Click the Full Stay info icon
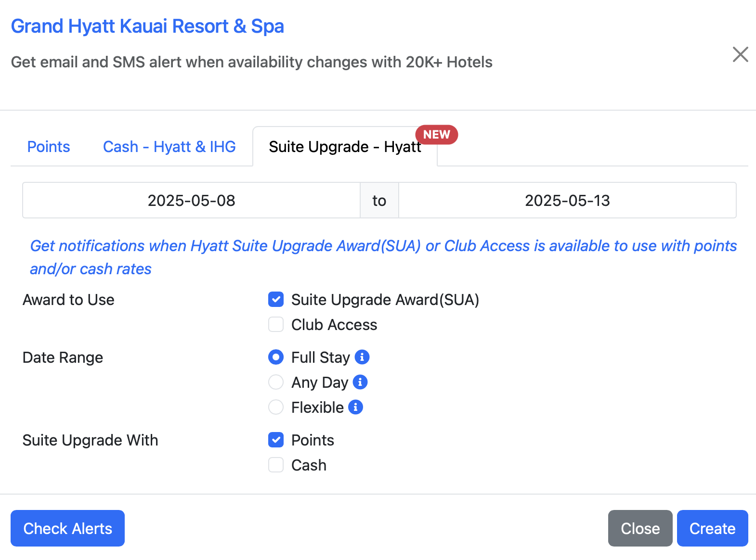 362,357
